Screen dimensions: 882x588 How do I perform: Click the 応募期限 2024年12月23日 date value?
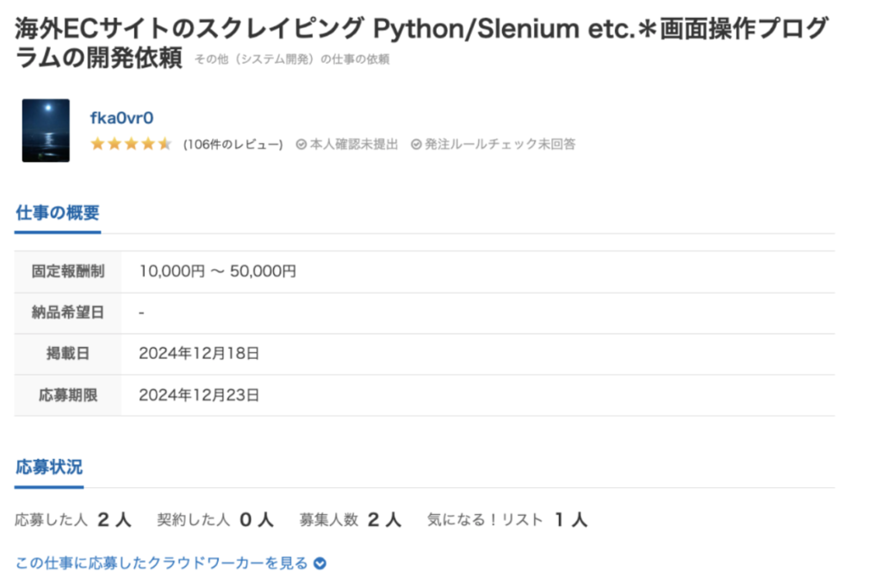coord(199,395)
